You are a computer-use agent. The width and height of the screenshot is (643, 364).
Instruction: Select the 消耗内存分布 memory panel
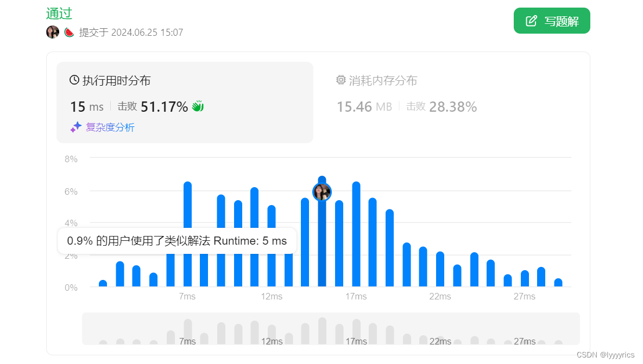[451, 103]
